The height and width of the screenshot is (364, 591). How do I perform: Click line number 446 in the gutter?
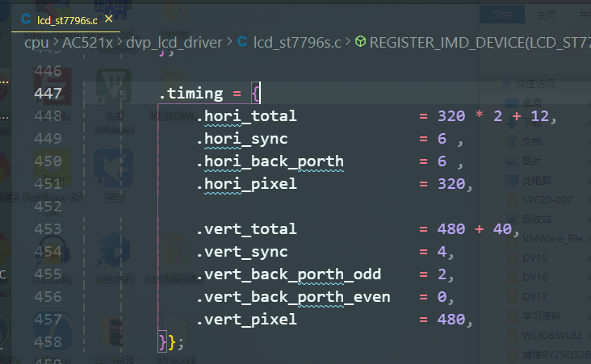(x=48, y=70)
